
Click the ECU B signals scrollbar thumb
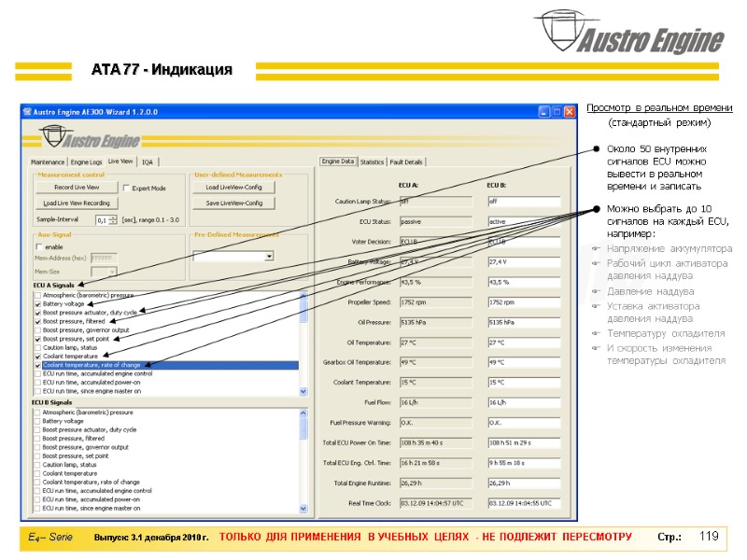click(303, 428)
